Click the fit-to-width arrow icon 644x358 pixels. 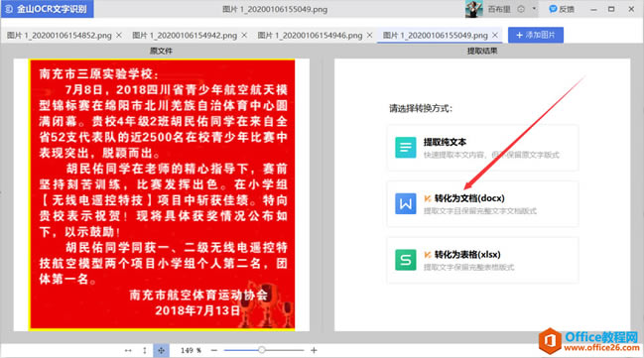pyautogui.click(x=128, y=350)
